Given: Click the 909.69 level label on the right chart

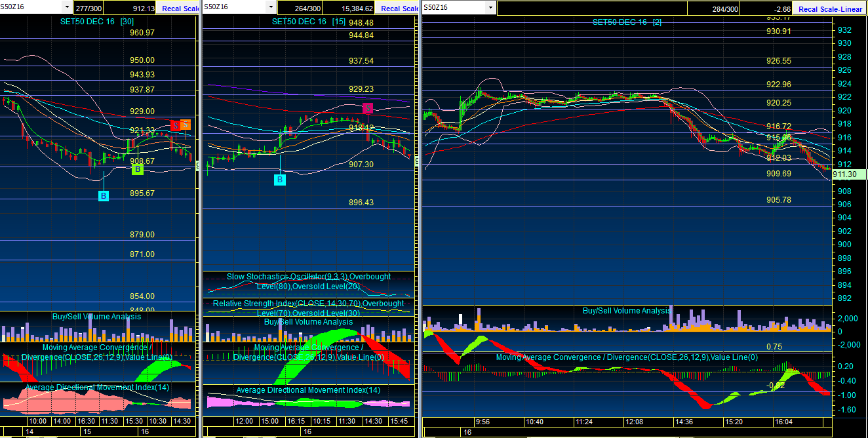Looking at the screenshot, I should coord(779,174).
